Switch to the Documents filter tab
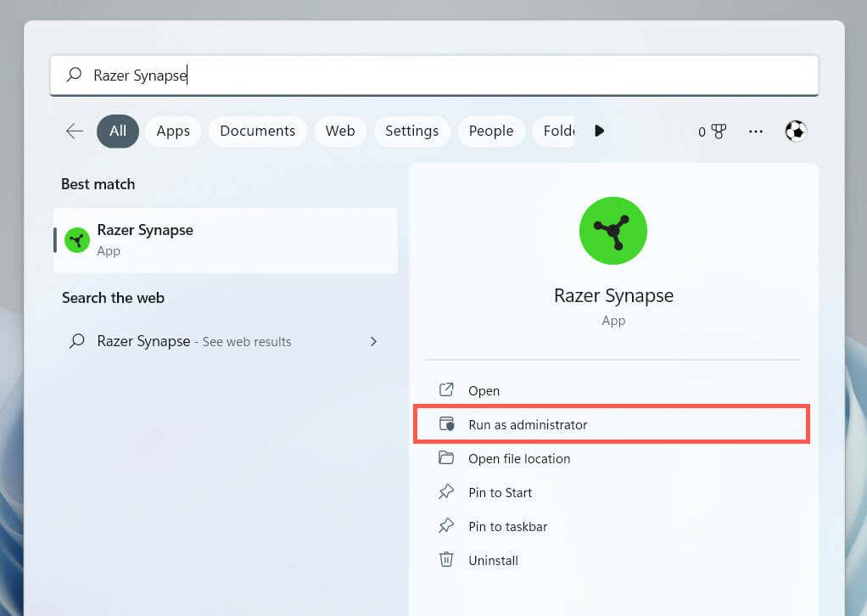867x616 pixels. click(x=258, y=131)
